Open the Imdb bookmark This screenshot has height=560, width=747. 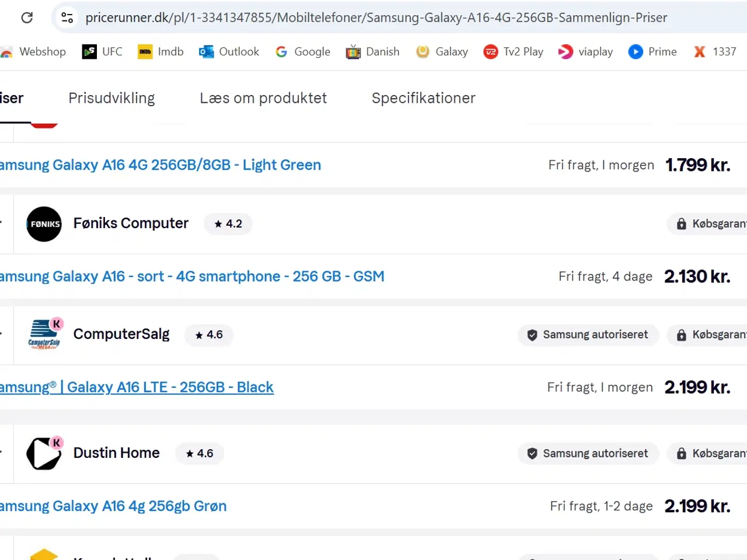160,51
